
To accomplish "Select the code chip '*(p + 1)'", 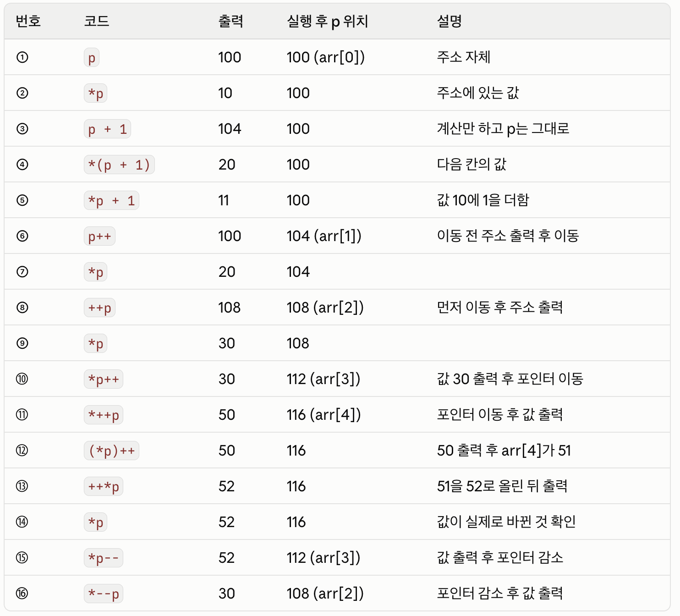I will [119, 165].
